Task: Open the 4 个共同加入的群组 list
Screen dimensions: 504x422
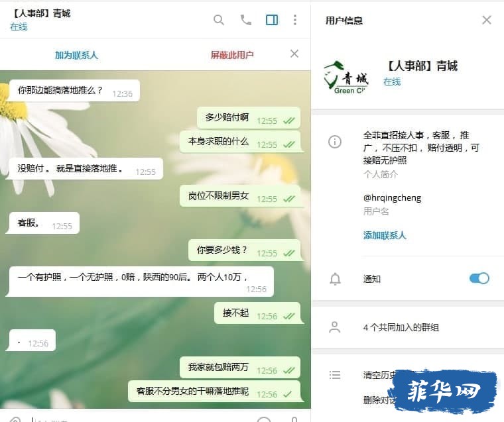Action: click(x=409, y=327)
